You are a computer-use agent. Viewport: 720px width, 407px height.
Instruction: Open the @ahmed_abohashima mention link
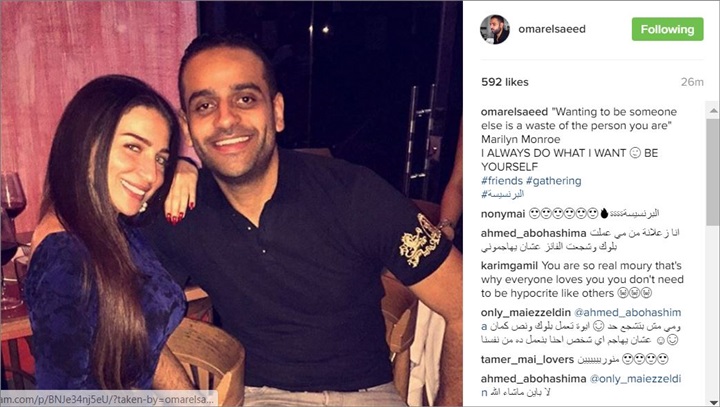(627, 312)
